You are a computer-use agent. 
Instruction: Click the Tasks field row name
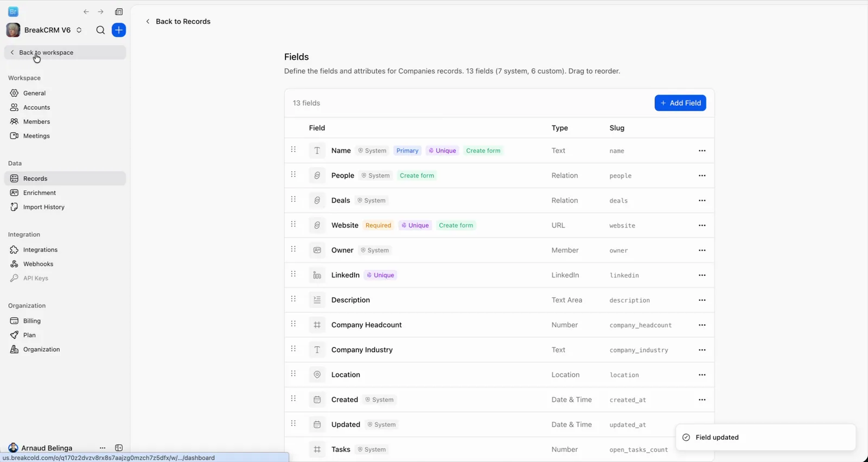(x=341, y=450)
